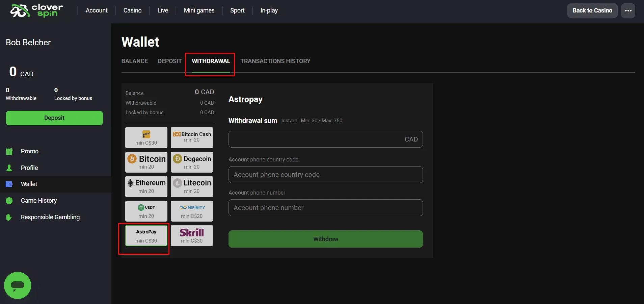
Task: Click the Game History clock icon
Action: pyautogui.click(x=9, y=201)
